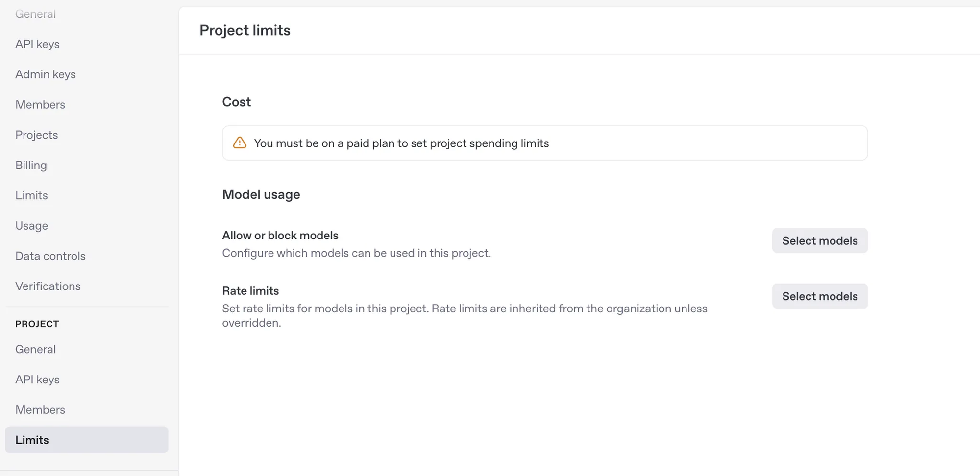Go to the Verifications page
The height and width of the screenshot is (476, 980).
tap(48, 286)
